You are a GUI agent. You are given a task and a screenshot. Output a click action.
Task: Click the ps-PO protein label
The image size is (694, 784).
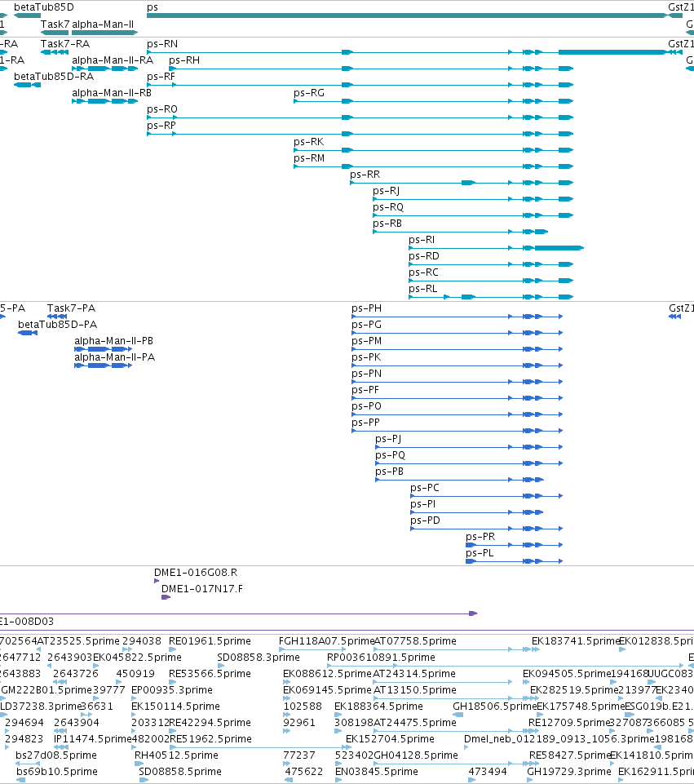pyautogui.click(x=367, y=406)
